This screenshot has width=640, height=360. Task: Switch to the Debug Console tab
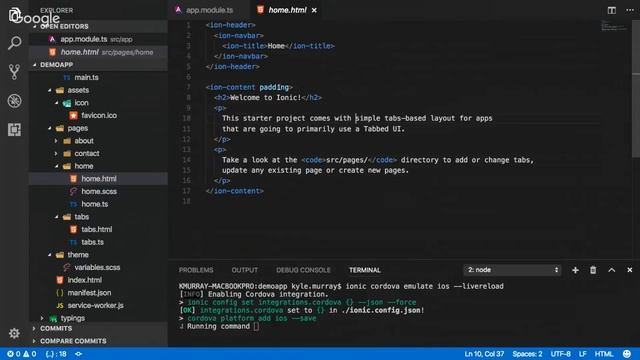[303, 270]
